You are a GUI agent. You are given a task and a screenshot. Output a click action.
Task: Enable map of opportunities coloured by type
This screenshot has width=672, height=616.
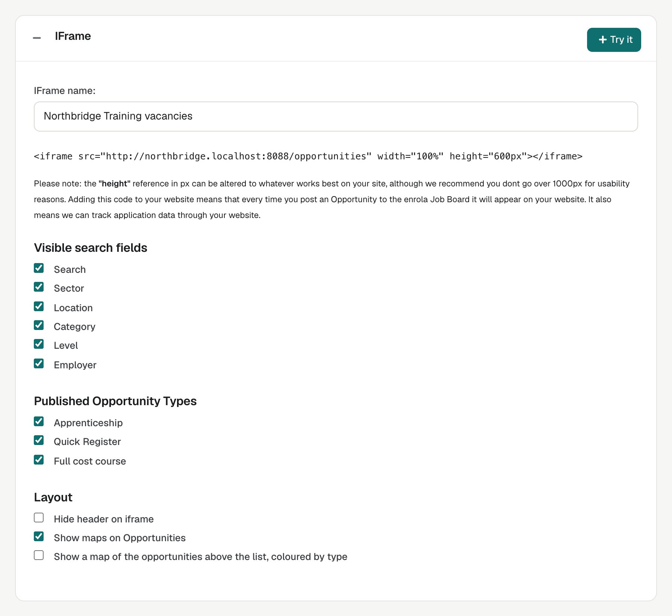tap(39, 555)
